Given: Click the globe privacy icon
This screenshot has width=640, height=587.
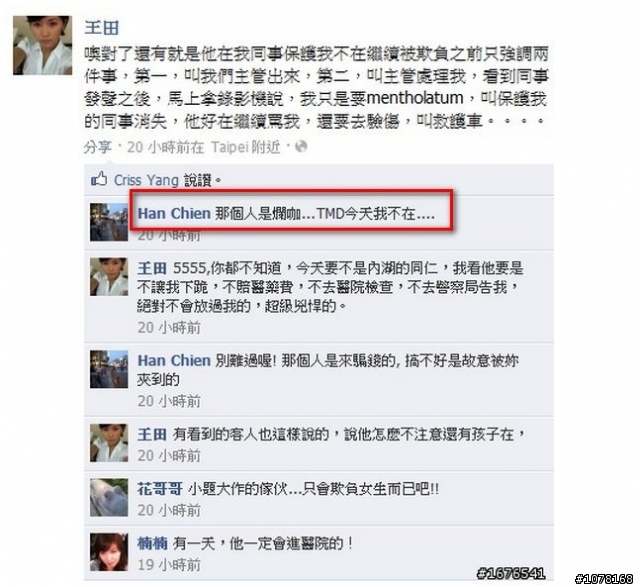Looking at the screenshot, I should pos(301,147).
